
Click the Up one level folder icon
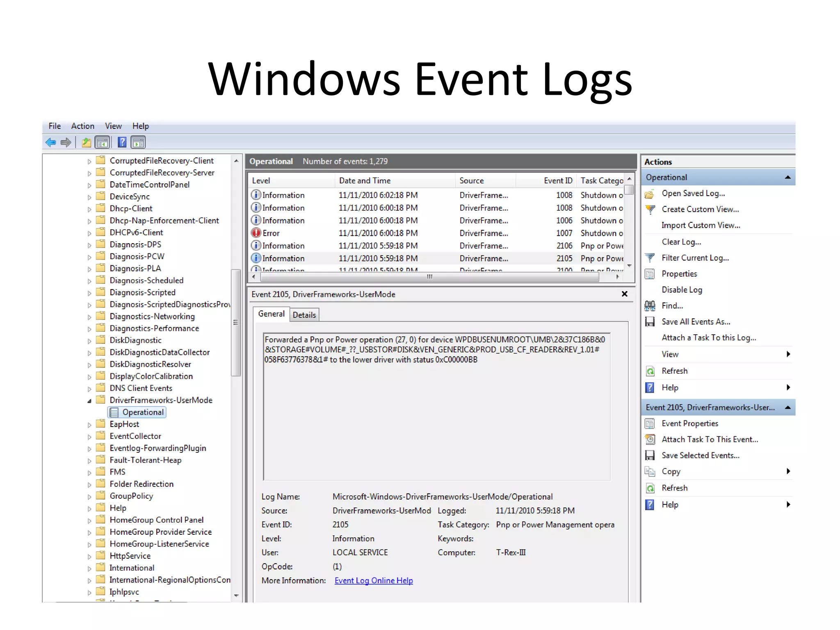pos(86,142)
